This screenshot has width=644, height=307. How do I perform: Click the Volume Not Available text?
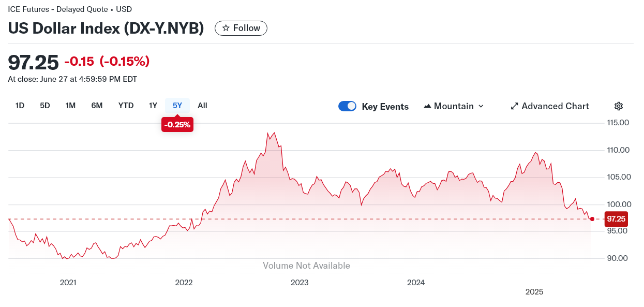coord(306,266)
